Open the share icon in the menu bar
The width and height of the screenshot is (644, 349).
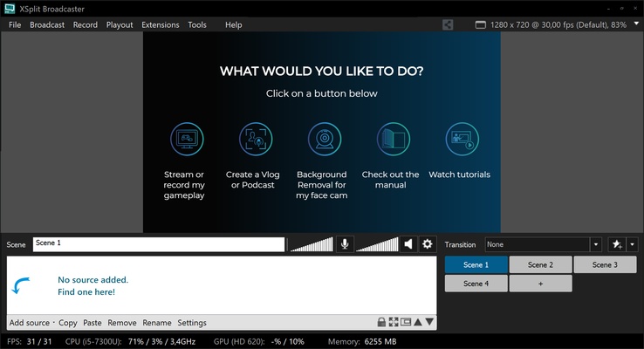tap(448, 24)
